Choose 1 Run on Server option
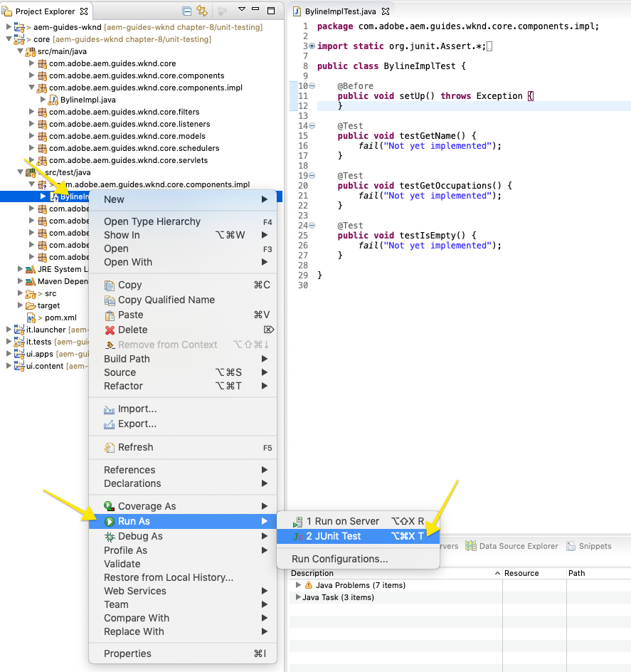The image size is (631, 672). (358, 521)
